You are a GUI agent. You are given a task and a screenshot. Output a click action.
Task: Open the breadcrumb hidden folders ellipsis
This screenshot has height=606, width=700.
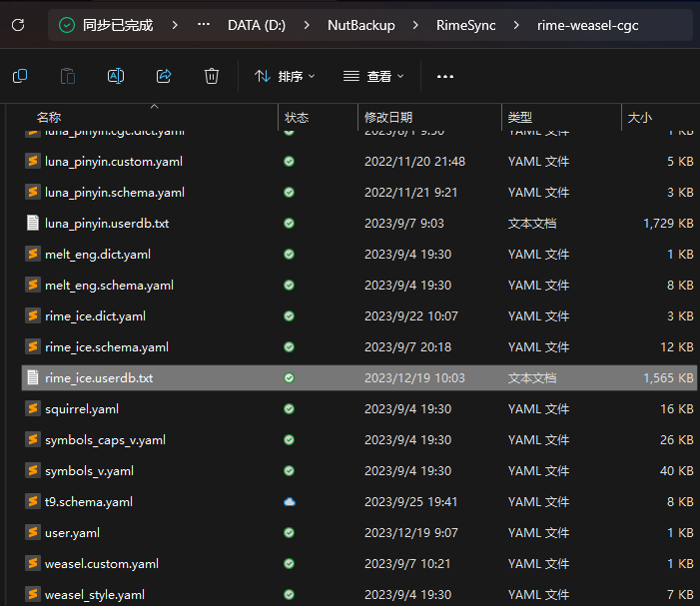(x=204, y=25)
